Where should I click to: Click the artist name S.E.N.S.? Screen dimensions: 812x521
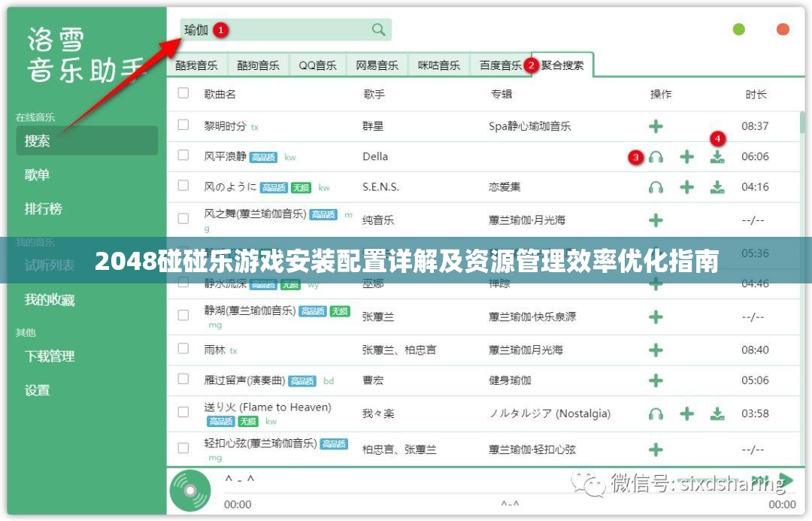tap(380, 187)
